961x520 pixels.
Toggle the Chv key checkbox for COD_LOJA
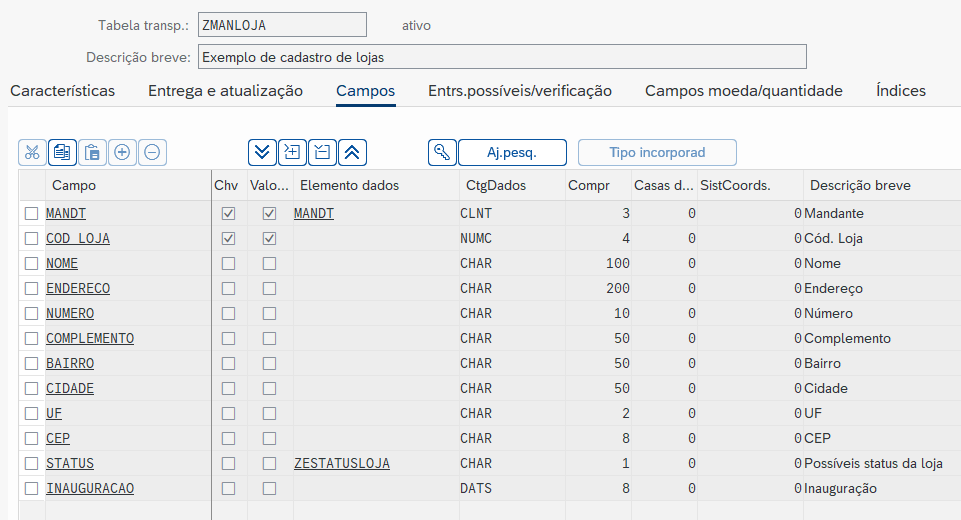click(x=229, y=239)
